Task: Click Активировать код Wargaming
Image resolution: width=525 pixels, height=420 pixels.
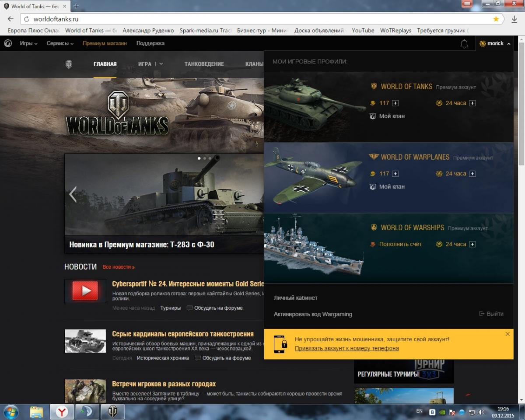Action: click(x=313, y=314)
